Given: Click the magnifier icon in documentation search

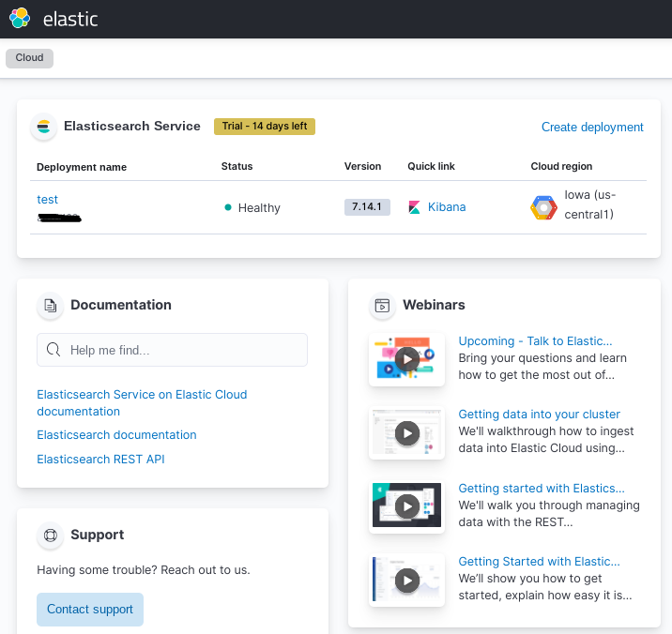Looking at the screenshot, I should coord(53,350).
